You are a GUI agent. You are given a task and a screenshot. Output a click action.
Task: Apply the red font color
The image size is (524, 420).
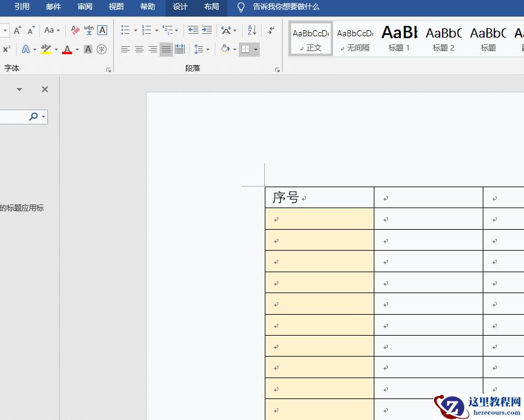point(67,49)
